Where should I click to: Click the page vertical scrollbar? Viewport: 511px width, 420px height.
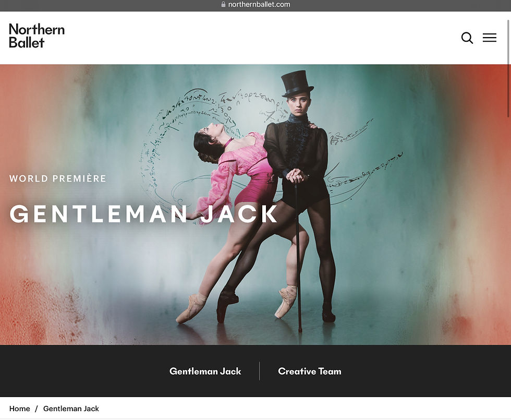509,68
